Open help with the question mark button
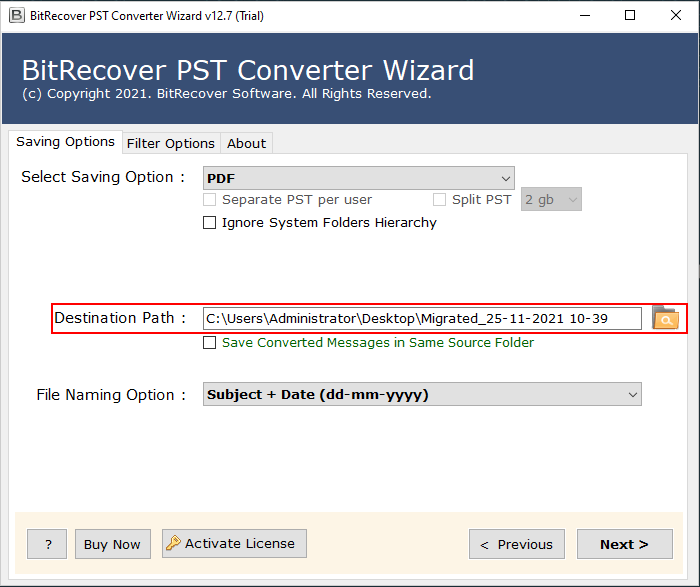The image size is (700, 587). (47, 544)
